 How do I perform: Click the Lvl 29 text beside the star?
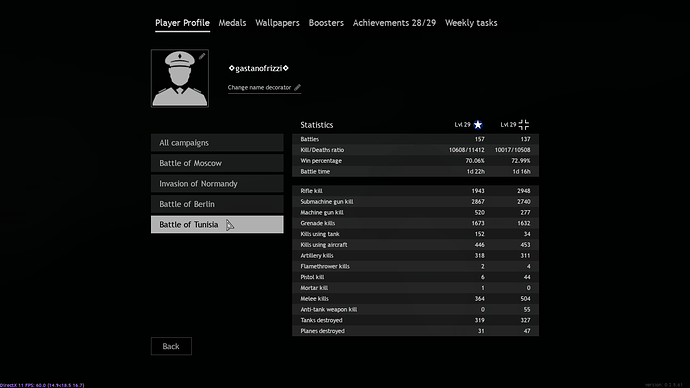pos(462,124)
